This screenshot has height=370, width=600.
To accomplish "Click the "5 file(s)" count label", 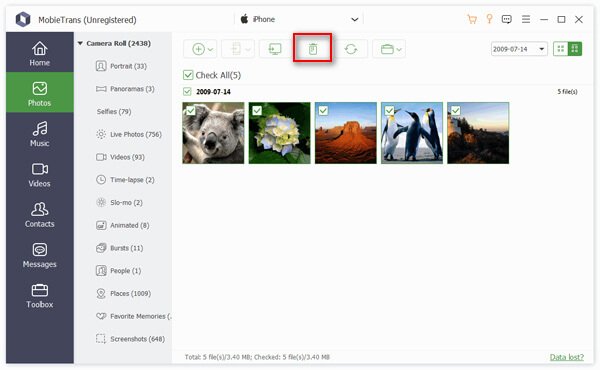I will (567, 91).
